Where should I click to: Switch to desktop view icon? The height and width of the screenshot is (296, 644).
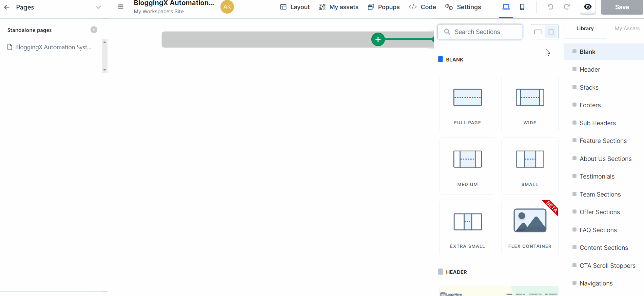[506, 7]
